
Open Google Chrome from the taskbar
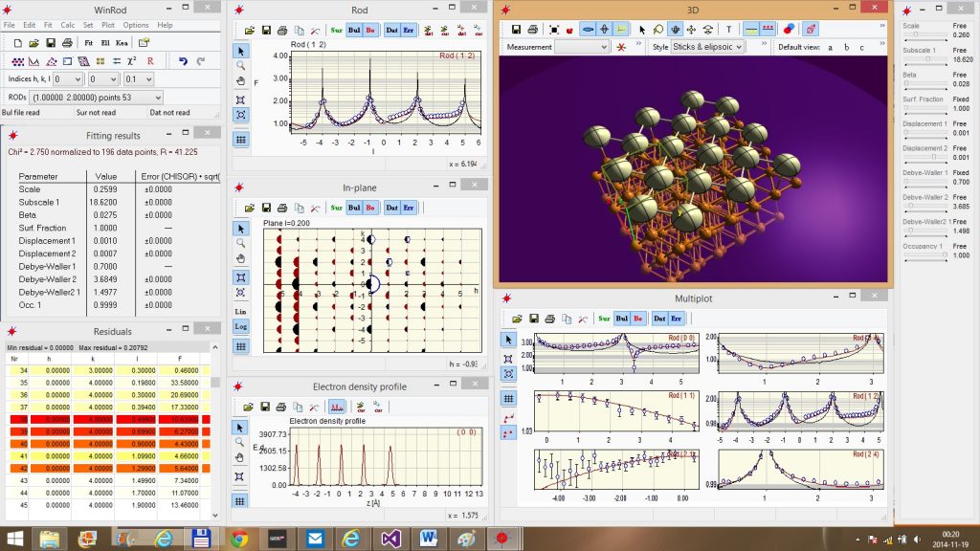238,539
